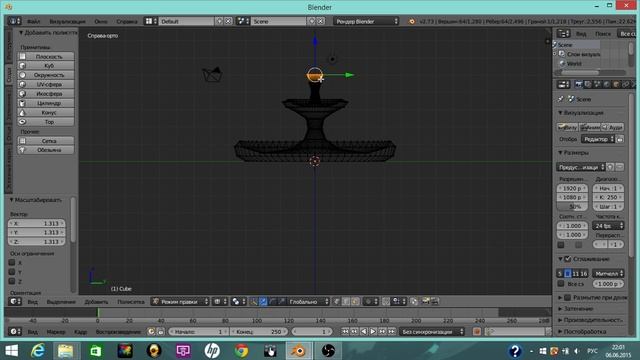Open screen layout browse dropdown next to Default

[x=151, y=21]
